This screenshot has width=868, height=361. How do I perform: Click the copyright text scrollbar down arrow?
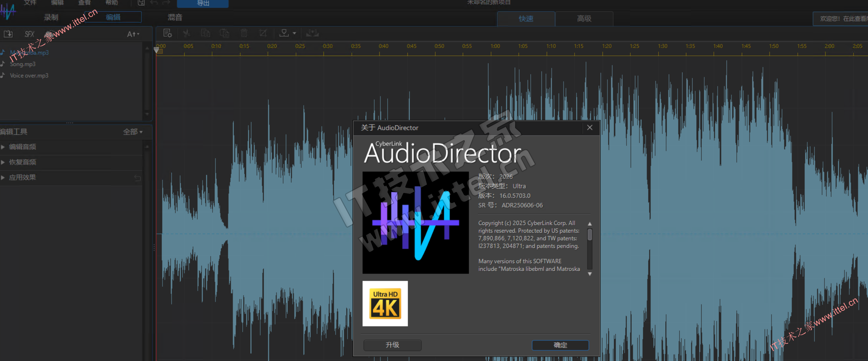click(x=589, y=274)
